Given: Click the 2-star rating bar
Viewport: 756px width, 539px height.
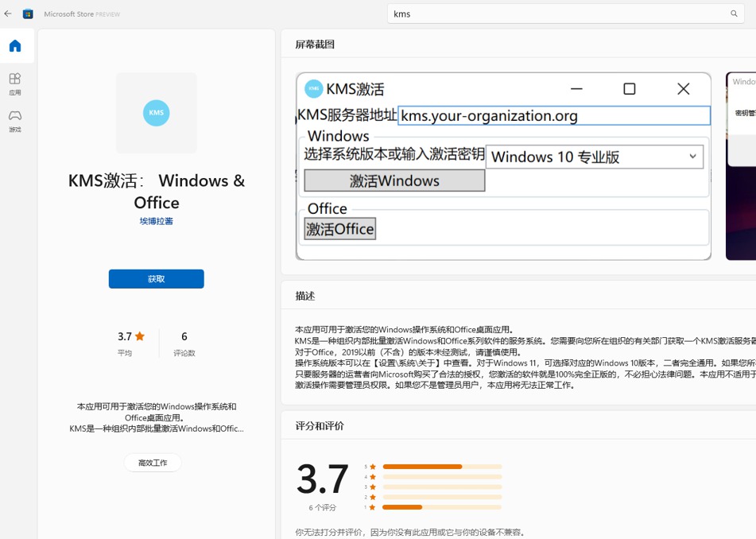Looking at the screenshot, I should (x=442, y=497).
